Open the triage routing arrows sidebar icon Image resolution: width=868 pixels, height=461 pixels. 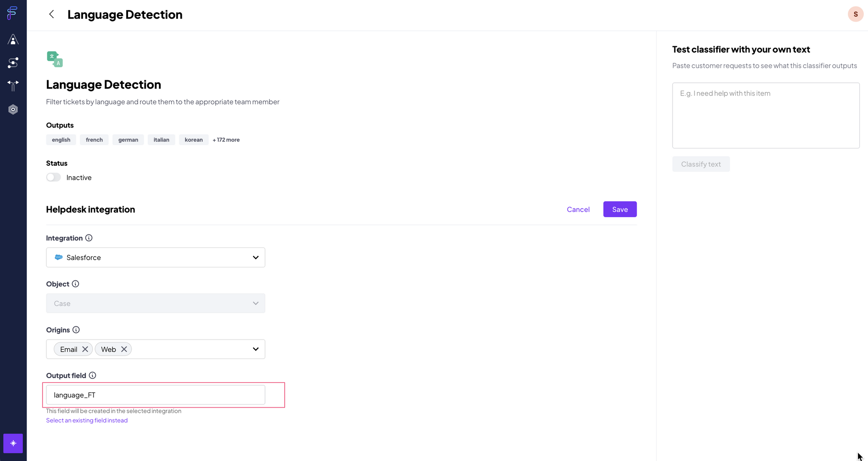(x=13, y=86)
